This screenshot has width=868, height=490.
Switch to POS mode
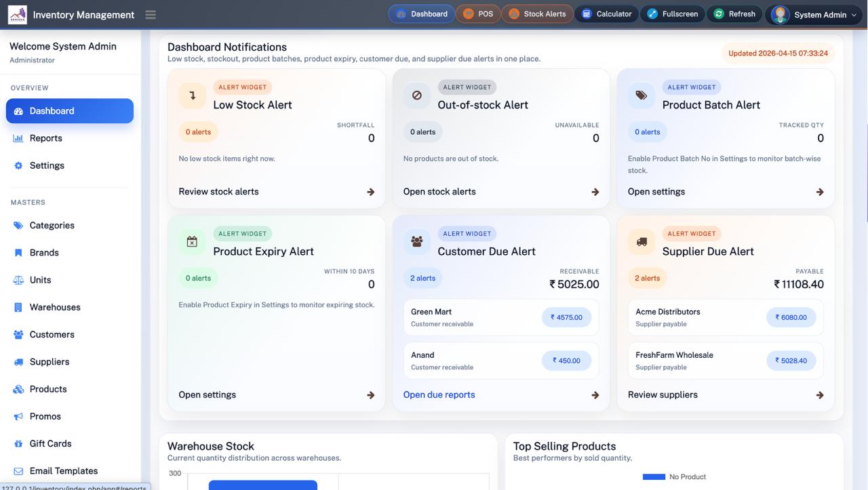(478, 14)
